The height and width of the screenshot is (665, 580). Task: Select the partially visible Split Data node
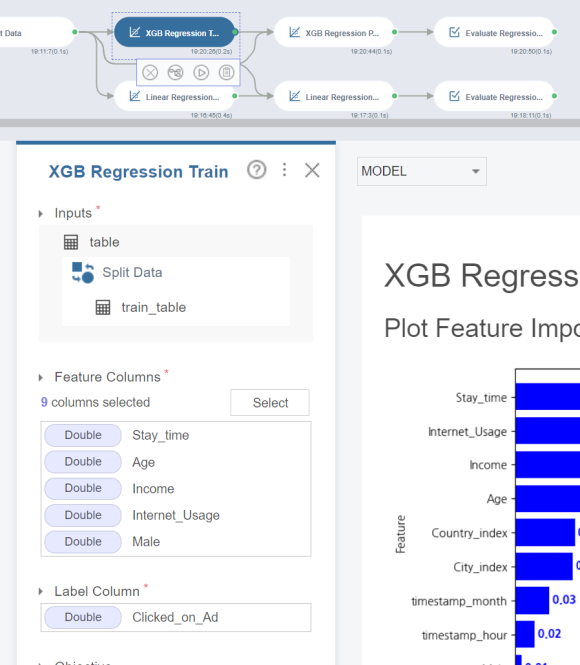36,32
